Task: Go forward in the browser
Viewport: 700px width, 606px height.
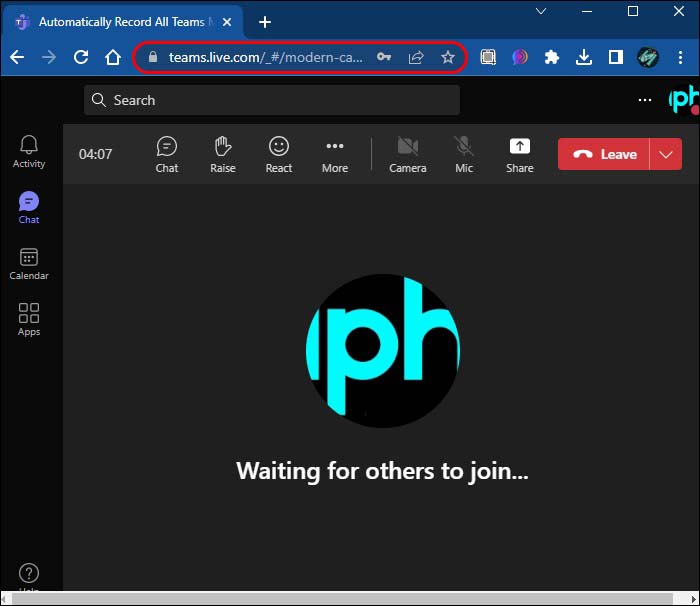Action: (49, 57)
